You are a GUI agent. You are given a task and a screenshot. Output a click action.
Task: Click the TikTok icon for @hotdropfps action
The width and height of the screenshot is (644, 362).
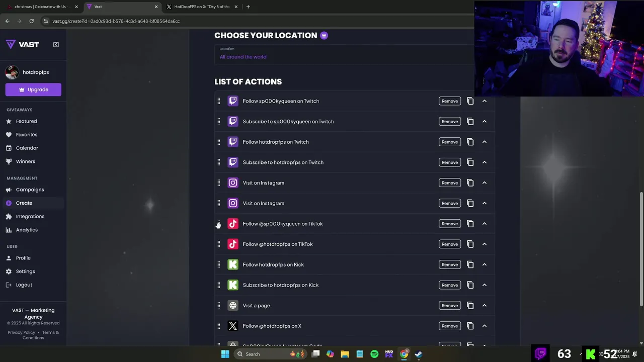[233, 244]
